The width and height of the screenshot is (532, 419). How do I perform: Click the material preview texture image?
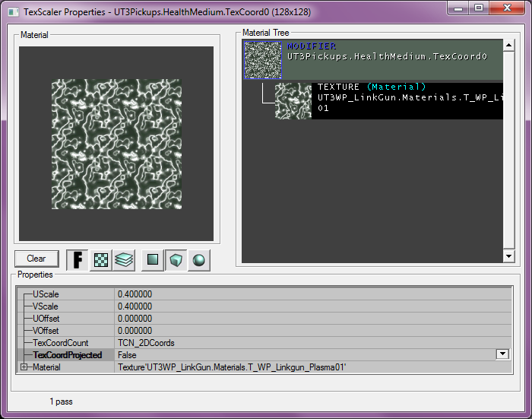click(117, 144)
